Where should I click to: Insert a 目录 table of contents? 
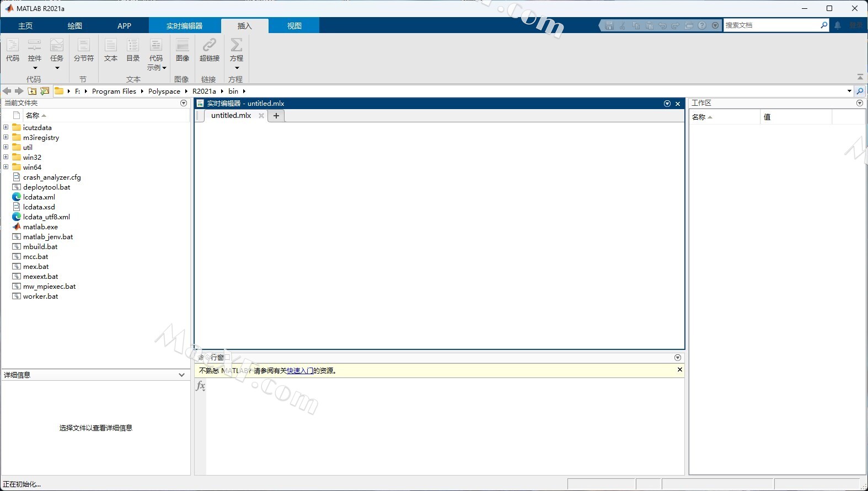(133, 50)
